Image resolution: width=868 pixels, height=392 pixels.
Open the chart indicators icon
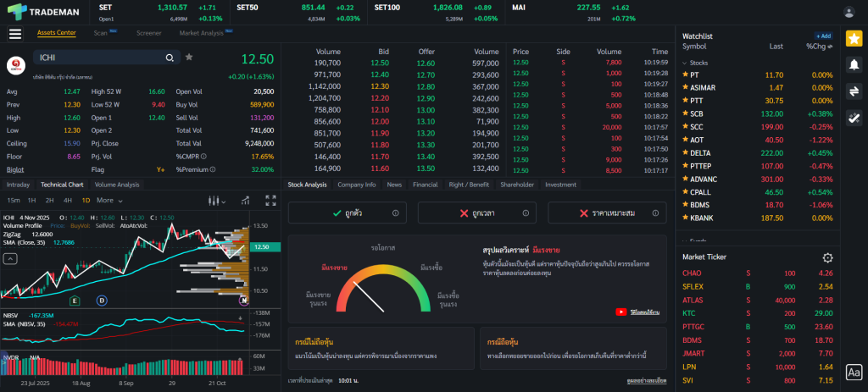click(x=245, y=201)
